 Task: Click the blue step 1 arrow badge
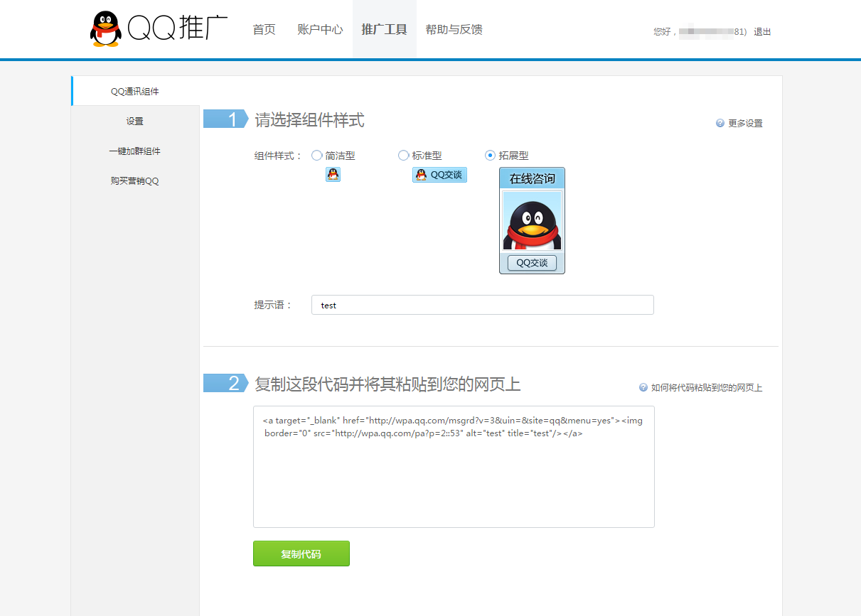225,119
